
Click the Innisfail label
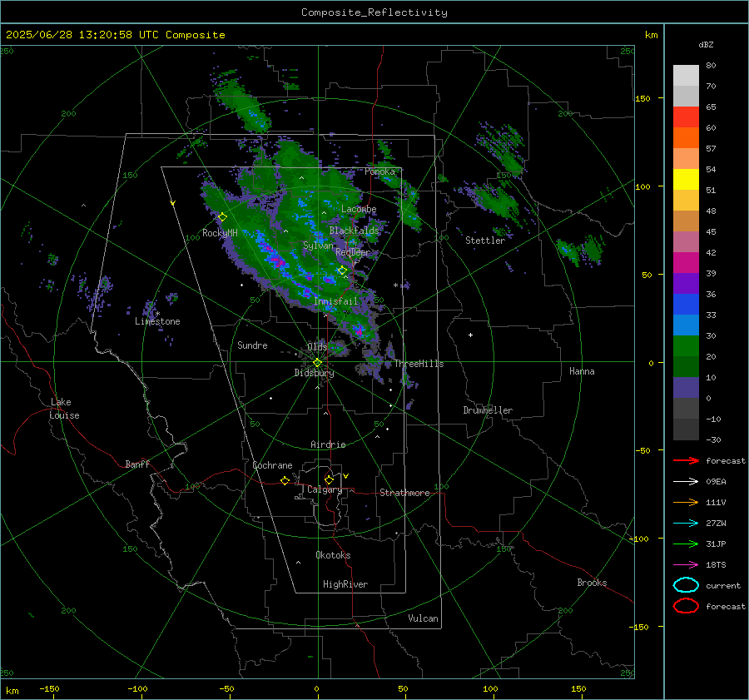[336, 301]
